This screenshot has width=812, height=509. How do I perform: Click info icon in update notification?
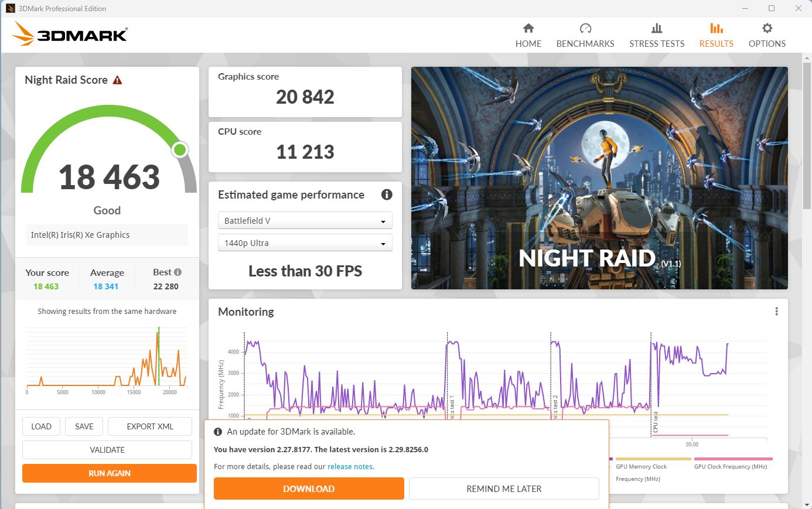click(218, 432)
